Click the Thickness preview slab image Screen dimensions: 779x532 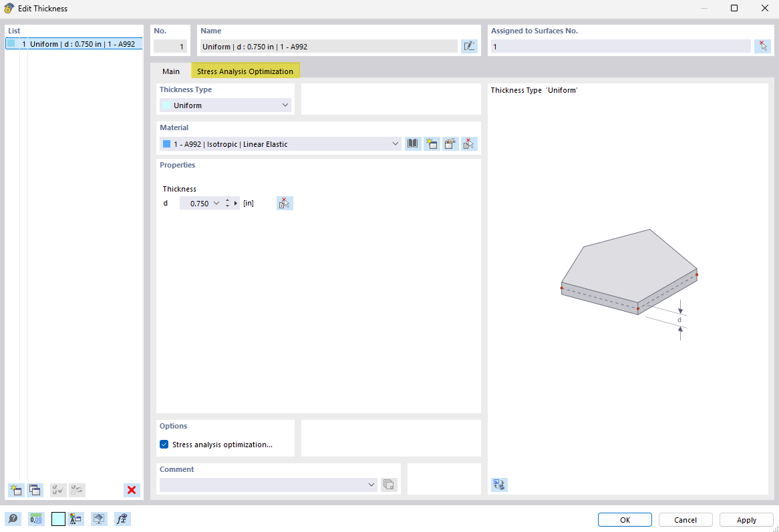click(629, 285)
